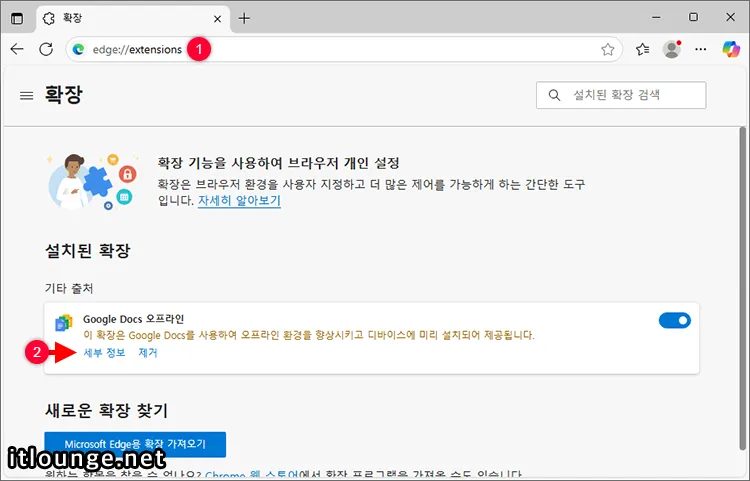Screen dimensions: 750x481
Task: Refresh the extensions page
Action: click(x=46, y=49)
